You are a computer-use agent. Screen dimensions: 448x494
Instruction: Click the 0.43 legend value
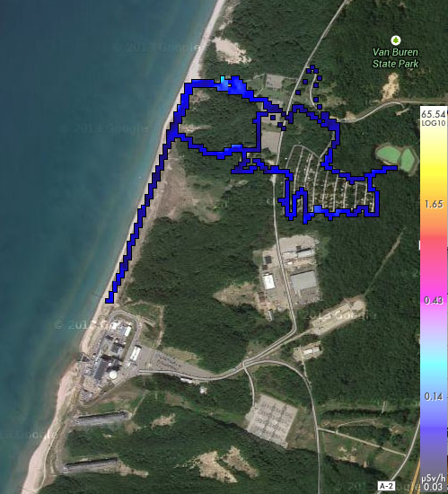pos(434,300)
